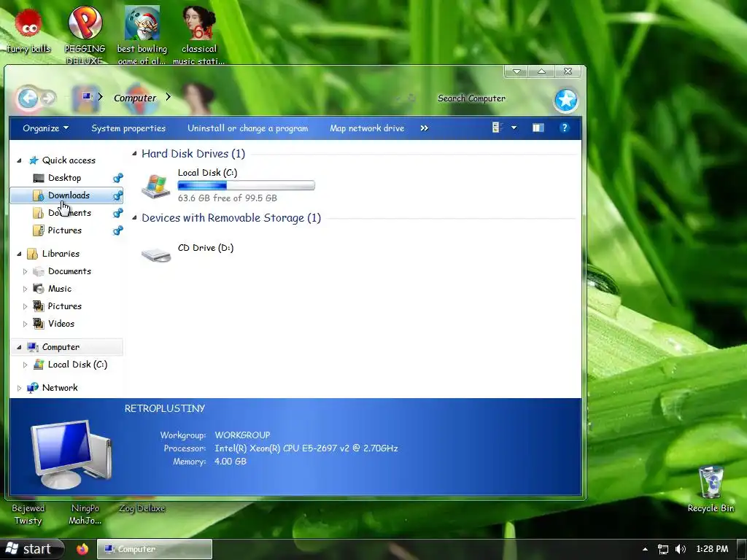The image size is (747, 560).
Task: Unpin Desktop using its pin icon
Action: (117, 178)
